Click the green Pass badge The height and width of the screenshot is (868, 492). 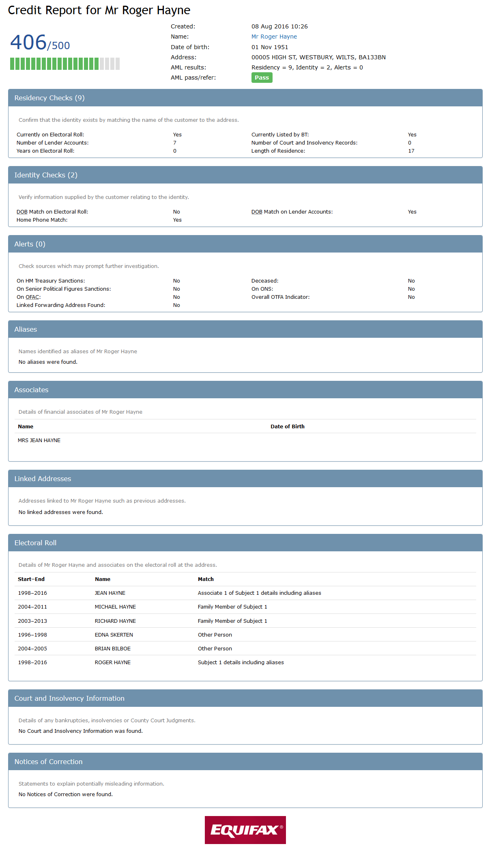(262, 78)
